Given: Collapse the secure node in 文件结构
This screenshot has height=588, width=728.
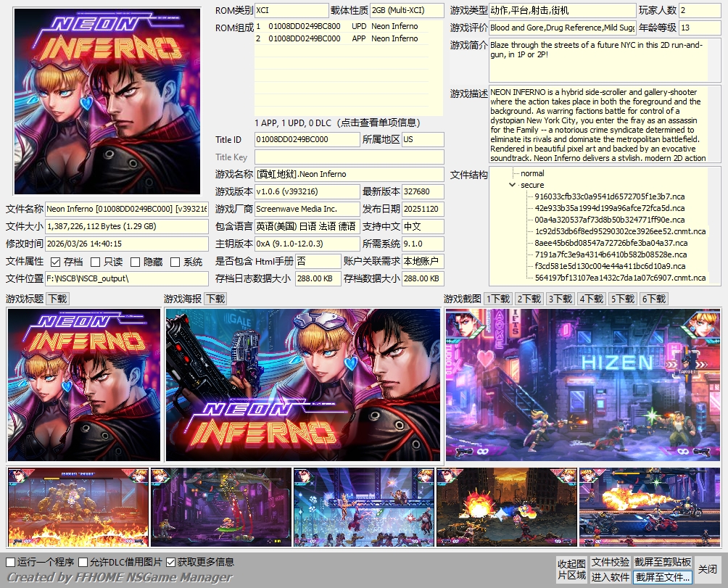Looking at the screenshot, I should click(513, 185).
